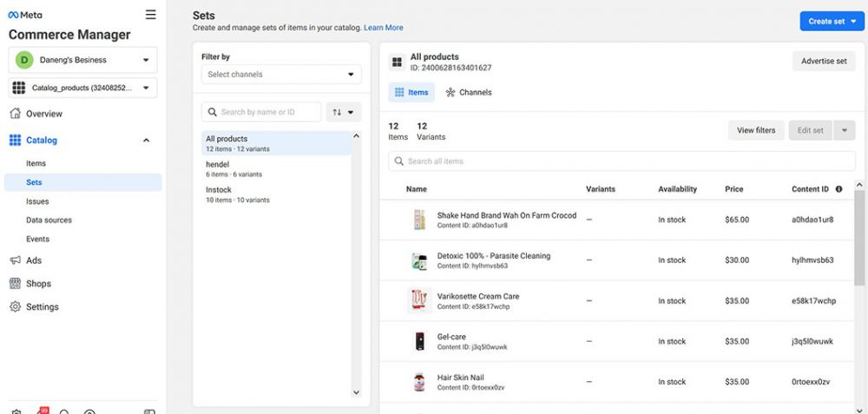Screen dimensions: 868x414
Task: Click the items table vertical scrollbar thumb
Action: [859, 238]
